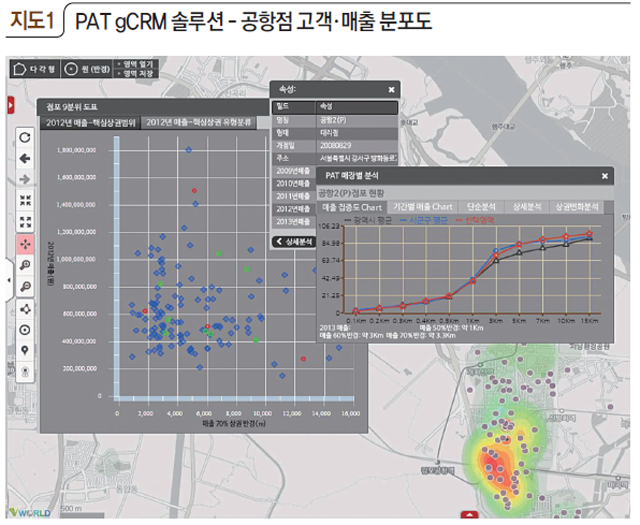Image resolution: width=640 pixels, height=525 pixels.
Task: Open the 상세분석 tab in PAT analysis
Action: [527, 207]
